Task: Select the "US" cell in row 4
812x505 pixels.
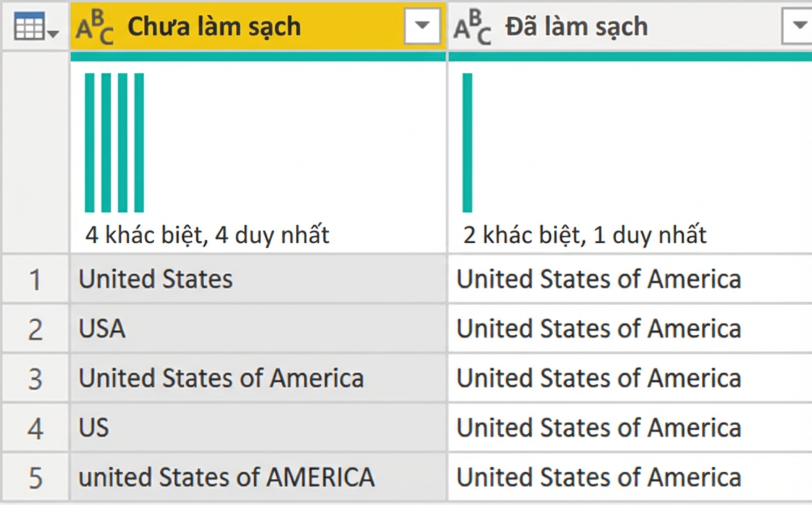Action: coord(258,428)
